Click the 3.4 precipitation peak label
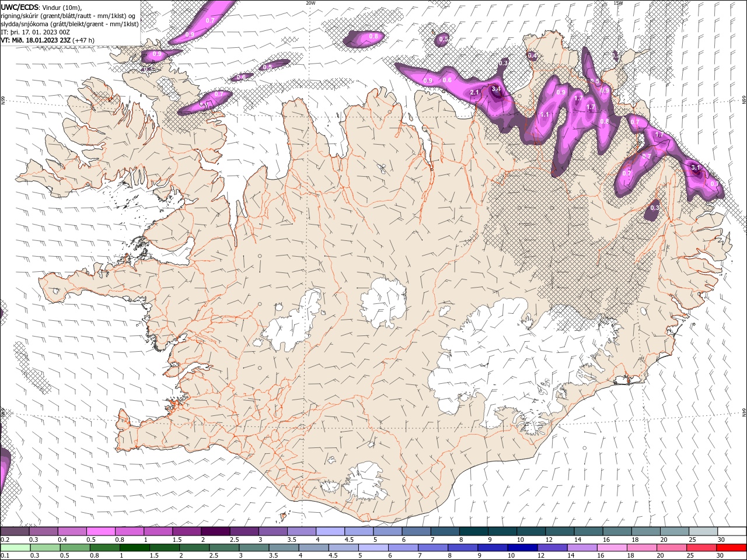The width and height of the screenshot is (747, 560). (497, 89)
